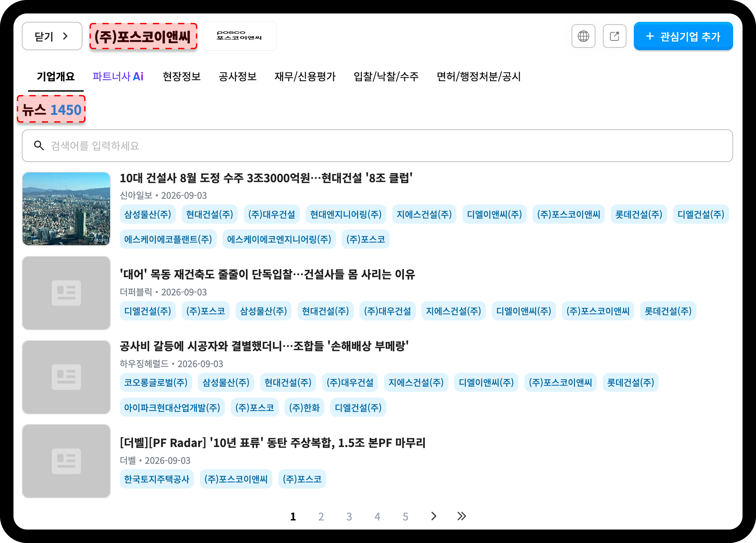
Task: Open the 공사정보 tab
Action: [x=237, y=76]
